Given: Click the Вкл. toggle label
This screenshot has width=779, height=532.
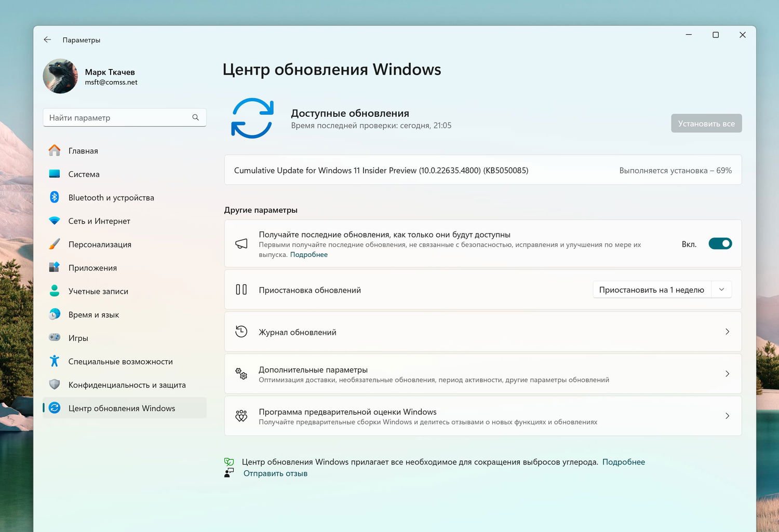Looking at the screenshot, I should coord(689,244).
